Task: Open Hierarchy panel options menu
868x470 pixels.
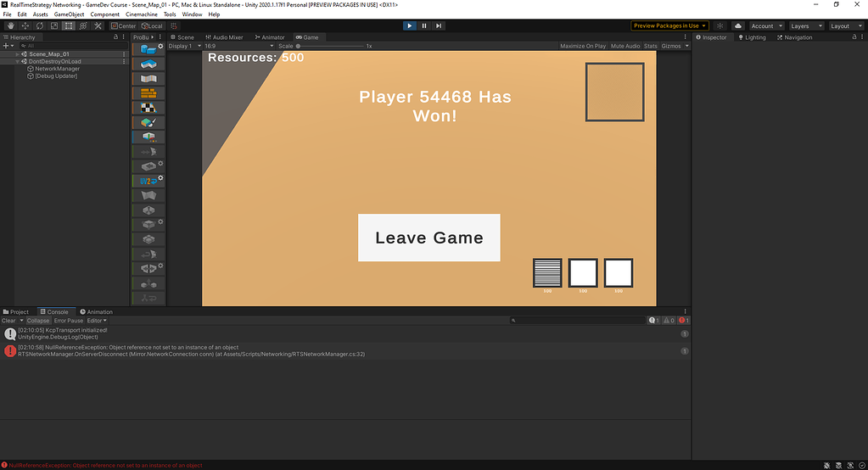Action: (123, 37)
